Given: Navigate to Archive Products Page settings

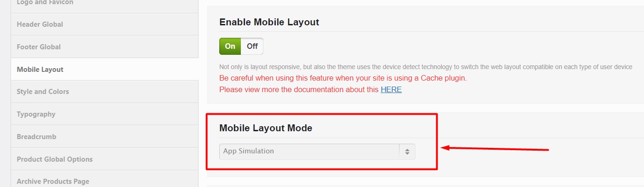Looking at the screenshot, I should pos(53,181).
